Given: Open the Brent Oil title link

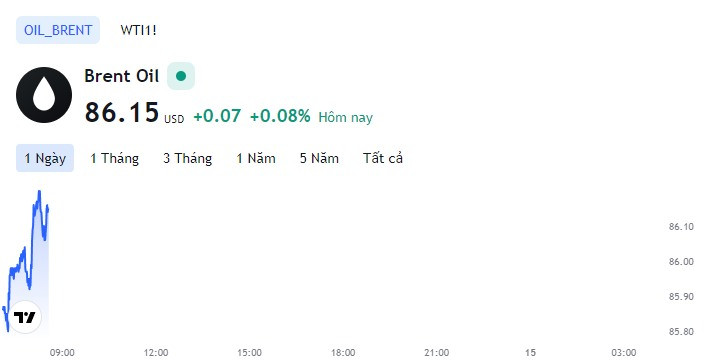Looking at the screenshot, I should coord(122,76).
